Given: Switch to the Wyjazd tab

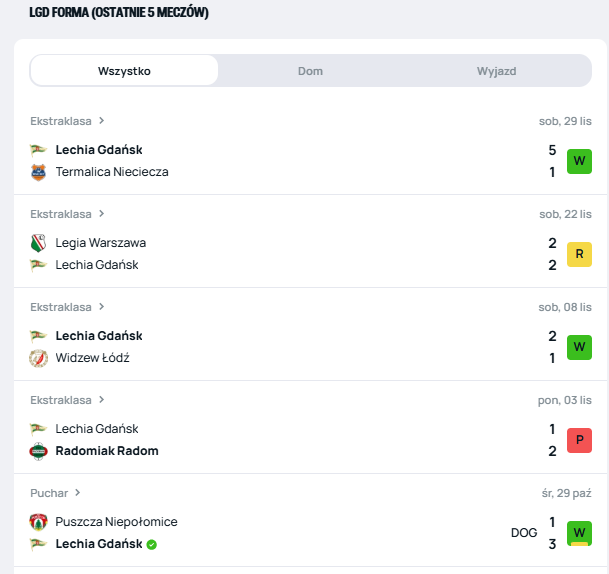Looking at the screenshot, I should coord(496,71).
